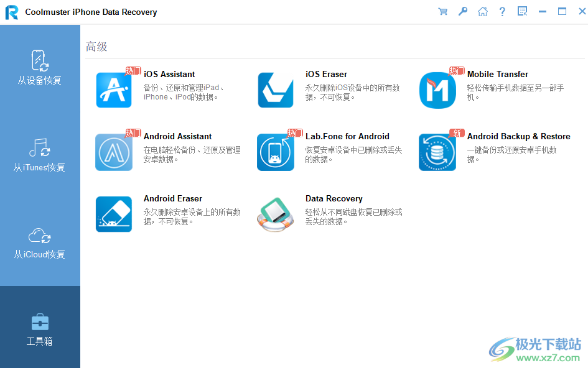This screenshot has height=368, width=588.
Task: Click the 热门 badge on Lab.Fone for Android
Action: 295,133
